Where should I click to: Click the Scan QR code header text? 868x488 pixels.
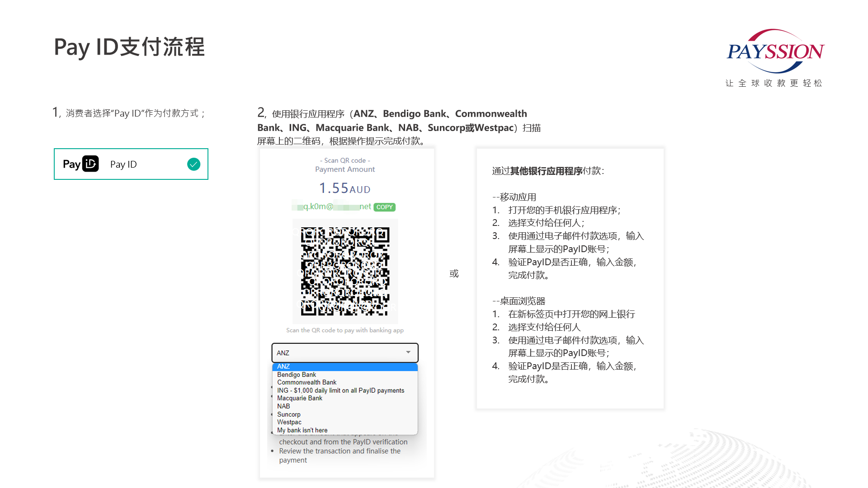344,160
